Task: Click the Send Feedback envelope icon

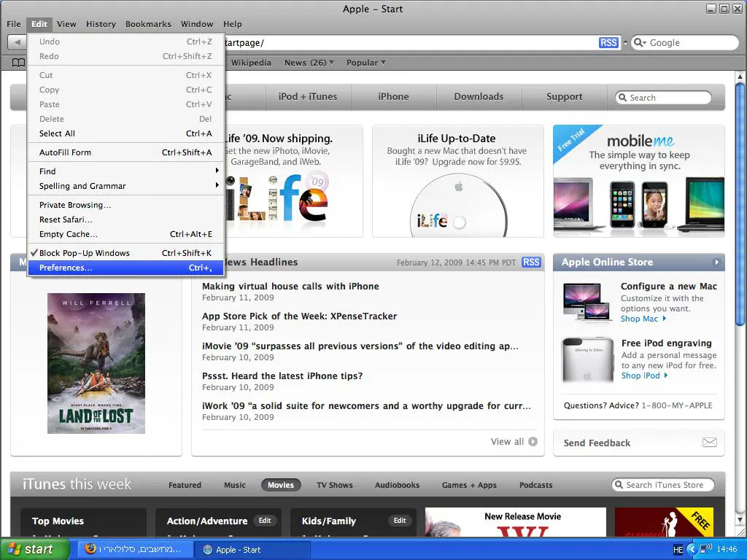Action: (x=709, y=443)
